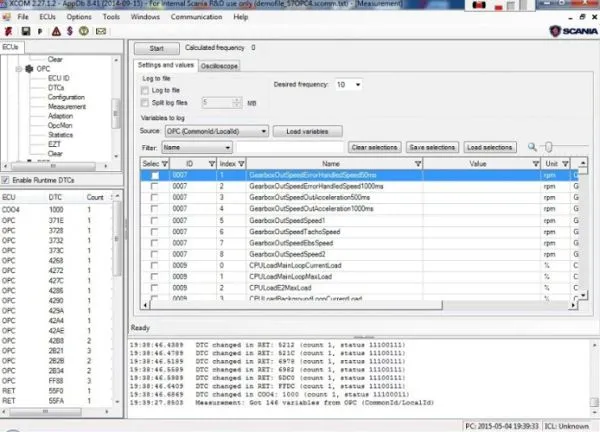The image size is (600, 432).
Task: Toggle the Enable Runtime DTCs checkbox
Action: (5, 180)
